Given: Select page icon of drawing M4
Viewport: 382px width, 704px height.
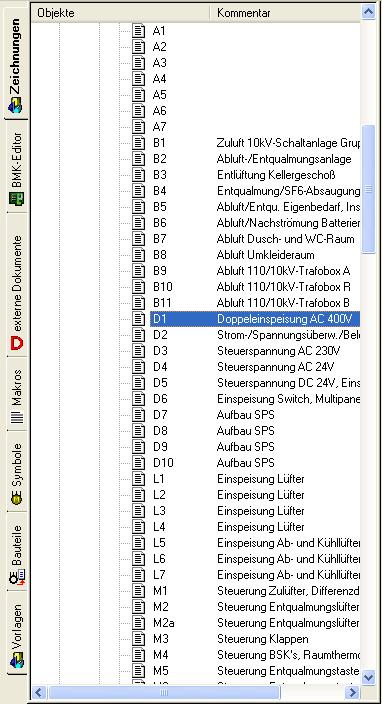Looking at the screenshot, I should [139, 655].
